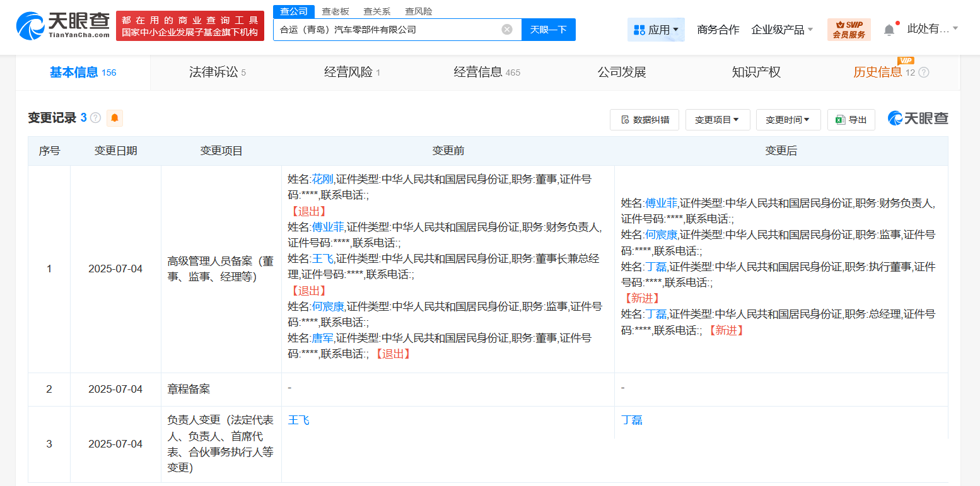Image resolution: width=980 pixels, height=486 pixels.
Task: Open 王飞 link listed as 董事长兼总经理
Action: click(x=322, y=258)
